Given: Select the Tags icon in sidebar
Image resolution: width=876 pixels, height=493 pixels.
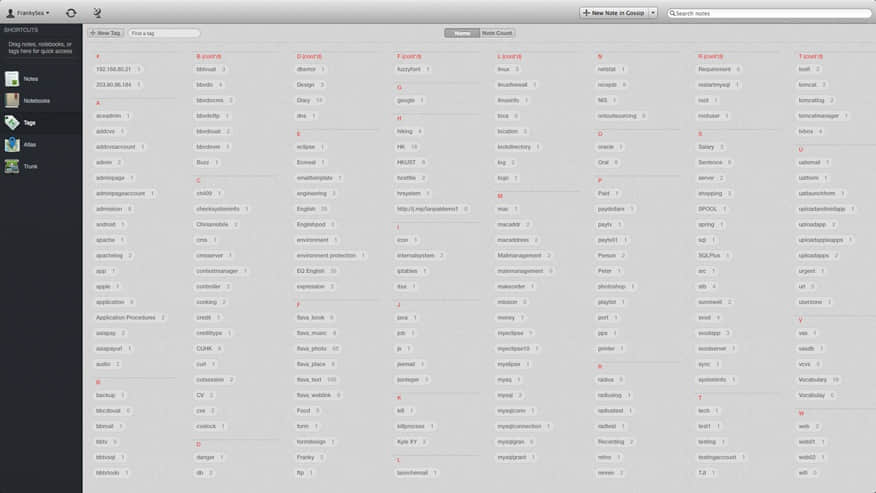Looking at the screenshot, I should coord(12,122).
